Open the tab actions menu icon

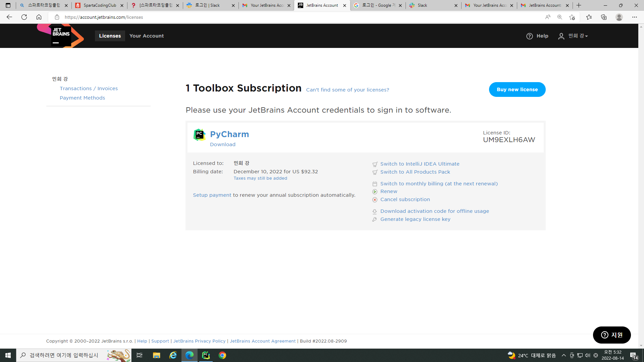click(x=8, y=5)
